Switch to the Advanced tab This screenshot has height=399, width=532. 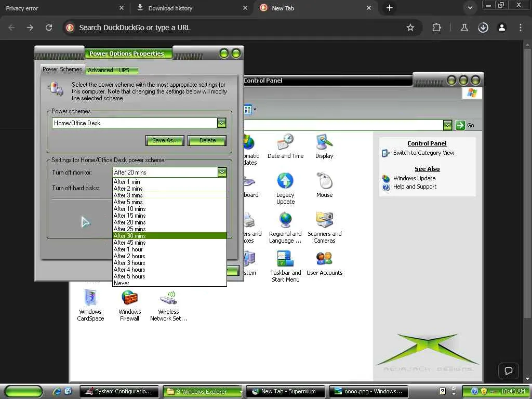click(x=100, y=70)
